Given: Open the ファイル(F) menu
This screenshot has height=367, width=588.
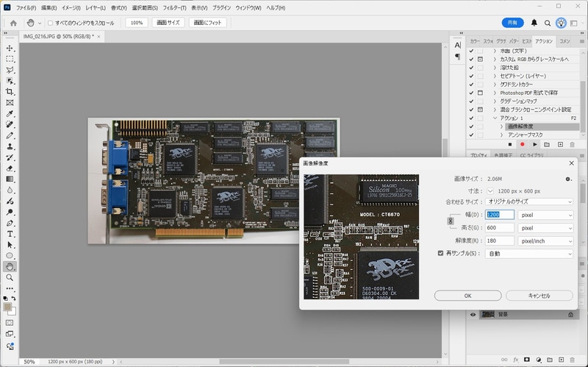Looking at the screenshot, I should [26, 8].
